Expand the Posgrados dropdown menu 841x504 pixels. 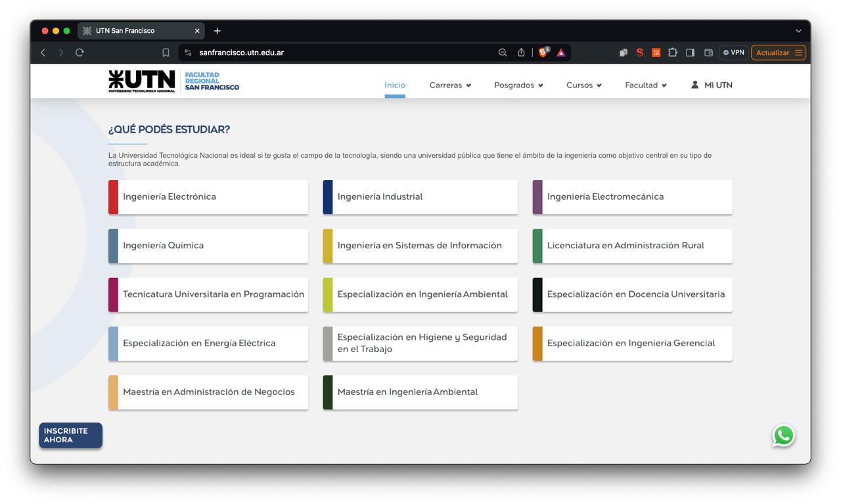coord(518,85)
